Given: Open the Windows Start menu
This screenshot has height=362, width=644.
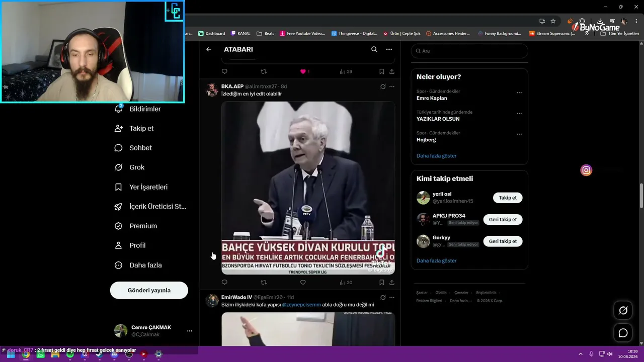Looking at the screenshot, I should (x=11, y=354).
